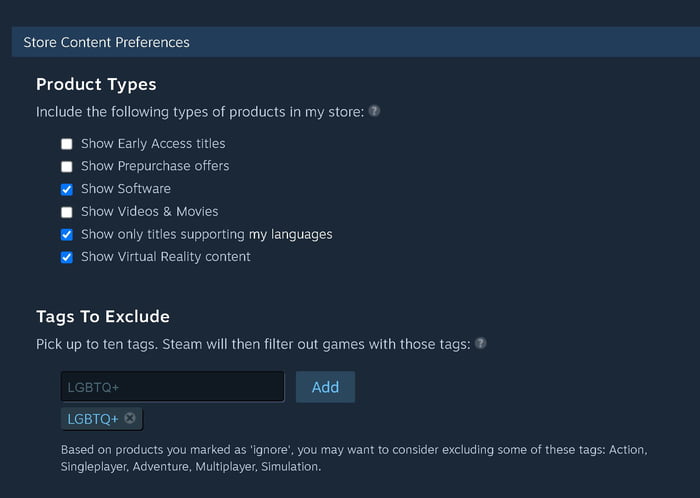The height and width of the screenshot is (498, 700).
Task: Click the Product Types section heading
Action: pyautogui.click(x=96, y=84)
